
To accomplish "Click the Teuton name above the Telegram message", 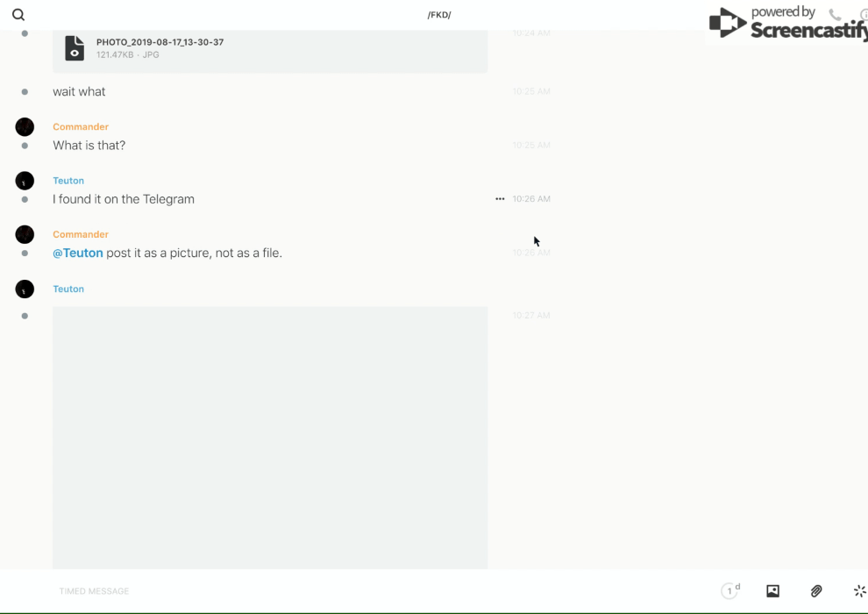I will pos(68,181).
